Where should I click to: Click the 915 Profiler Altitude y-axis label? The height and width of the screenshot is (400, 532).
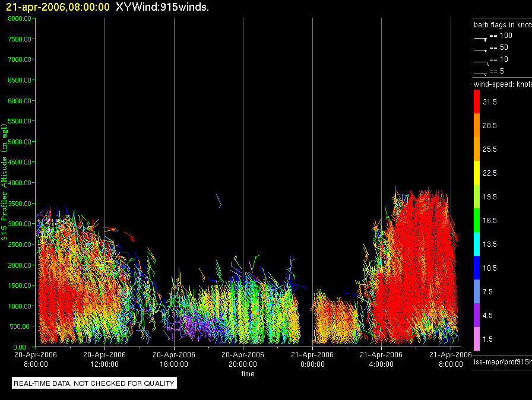(4, 182)
